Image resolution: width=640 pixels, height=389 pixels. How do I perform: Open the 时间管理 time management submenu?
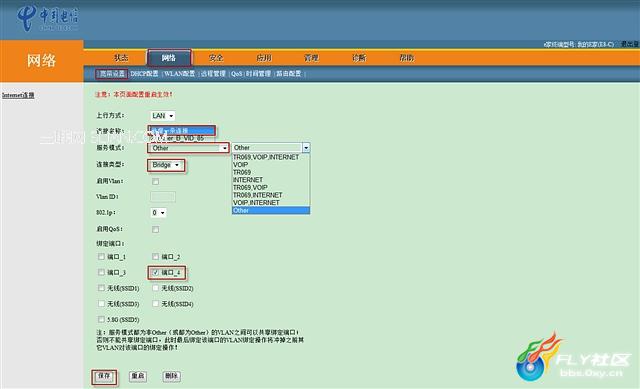(258, 74)
